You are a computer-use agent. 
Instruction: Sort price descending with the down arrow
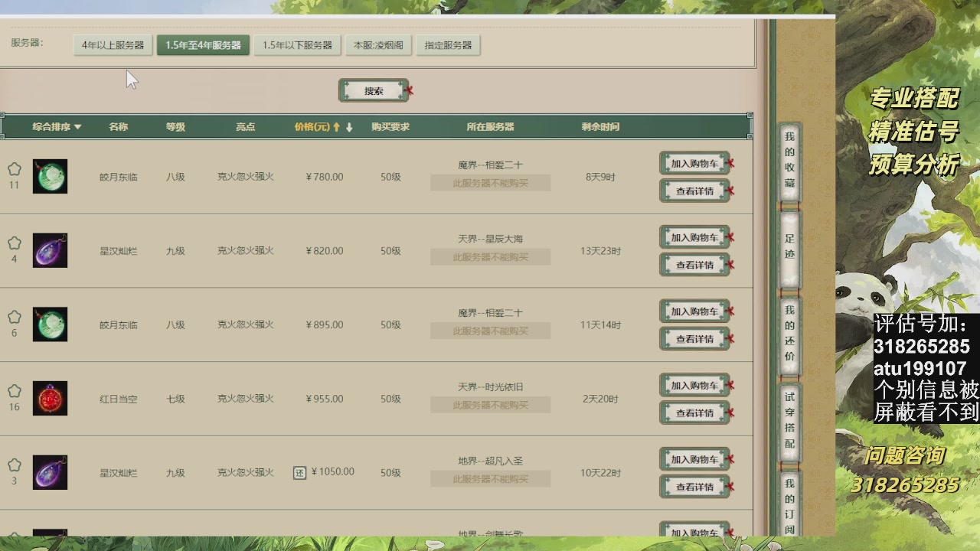[x=349, y=127]
